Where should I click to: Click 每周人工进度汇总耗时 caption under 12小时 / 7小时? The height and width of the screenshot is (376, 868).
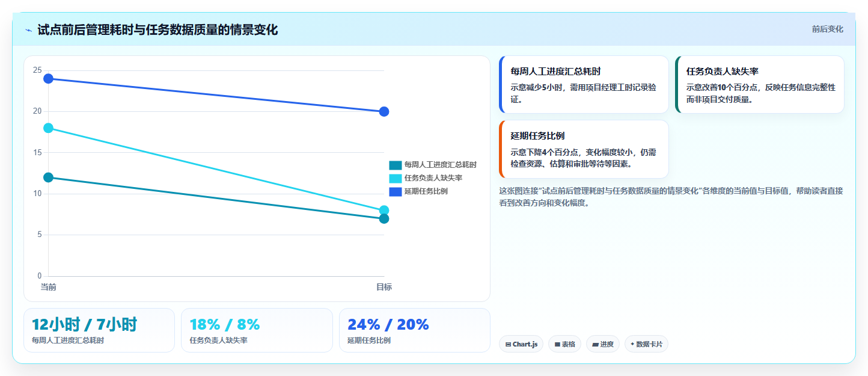(x=68, y=341)
